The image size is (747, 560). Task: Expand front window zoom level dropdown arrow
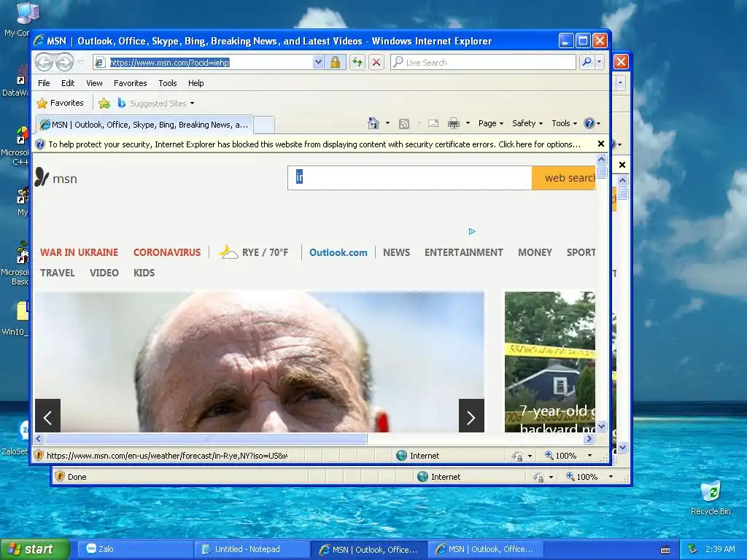coord(589,456)
